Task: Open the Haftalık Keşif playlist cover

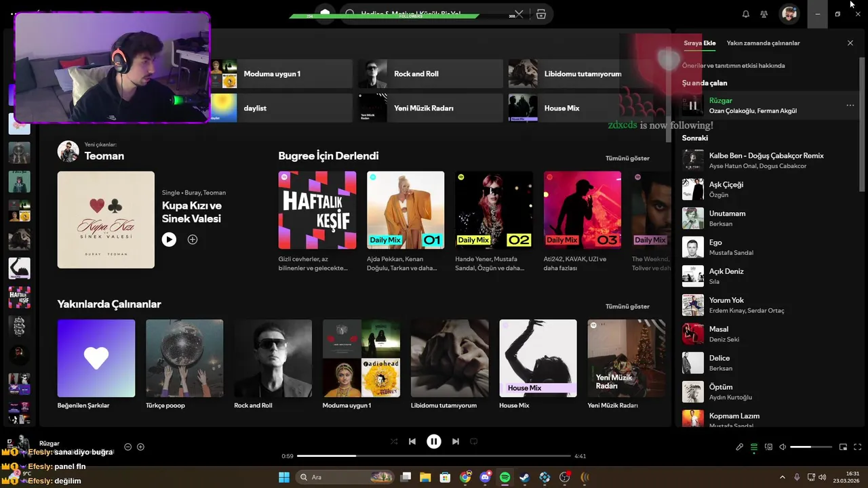Action: point(317,210)
